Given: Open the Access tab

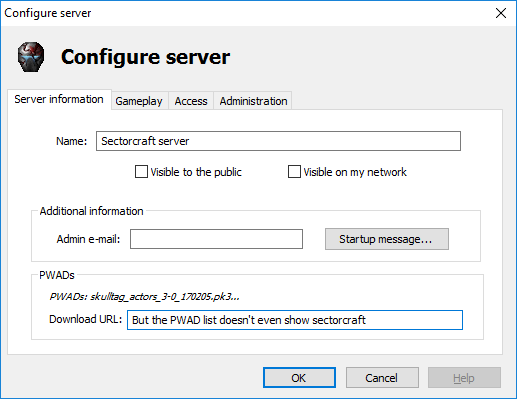Looking at the screenshot, I should 191,101.
